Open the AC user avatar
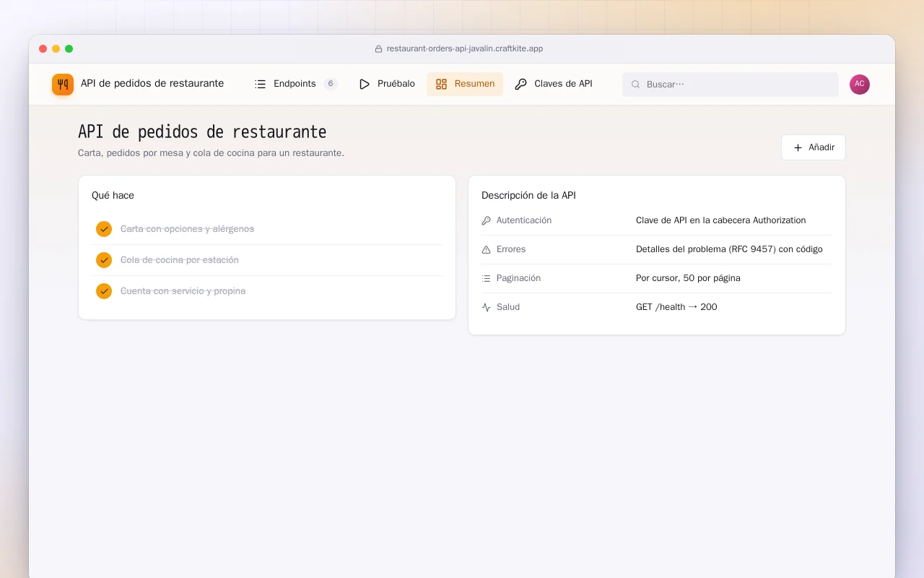924x578 pixels. tap(860, 85)
